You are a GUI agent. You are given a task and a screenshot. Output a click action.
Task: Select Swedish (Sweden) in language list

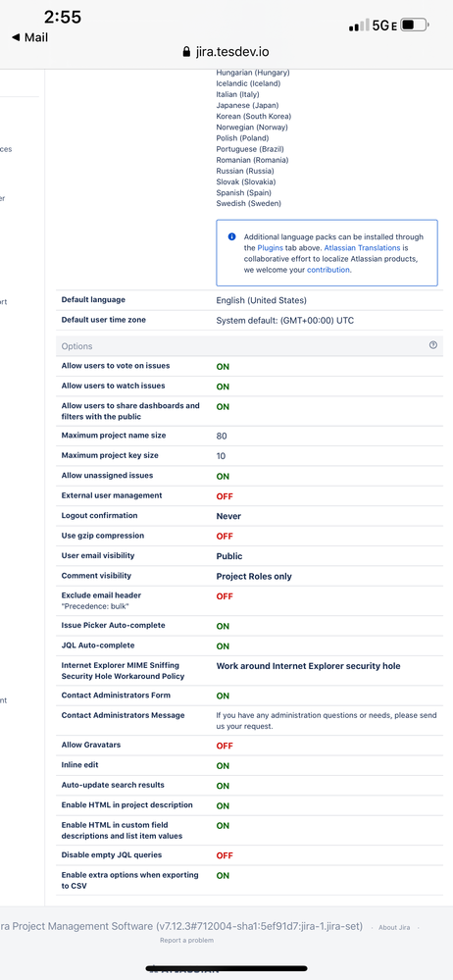coord(249,203)
